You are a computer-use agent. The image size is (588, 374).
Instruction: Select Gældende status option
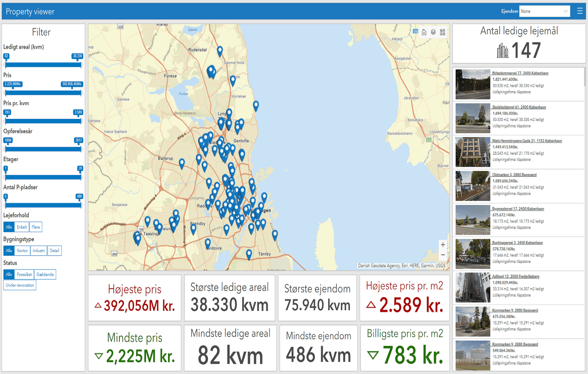tap(45, 275)
